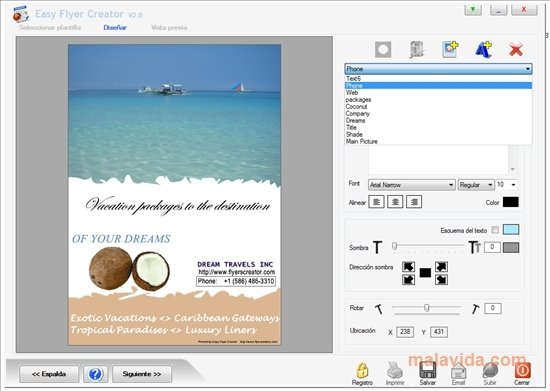This screenshot has height=391, width=550.
Task: Click the circle shape tool icon
Action: point(383,49)
